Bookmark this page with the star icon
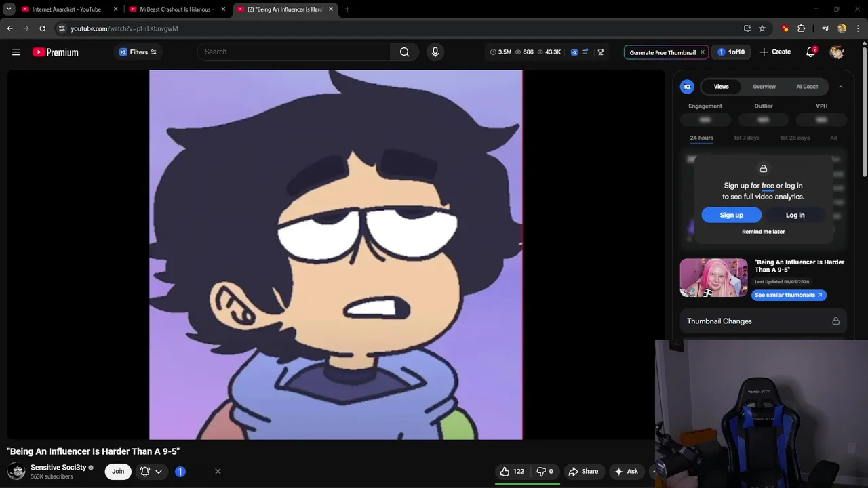The width and height of the screenshot is (868, 488). [762, 28]
